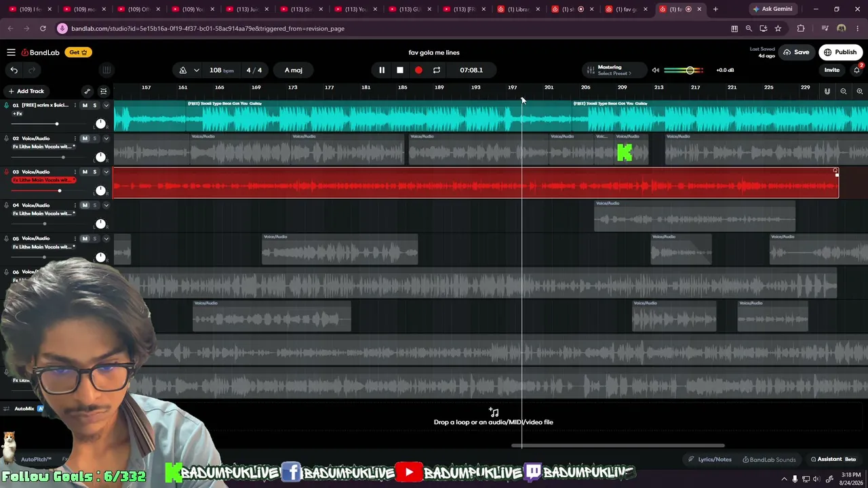Click the 07:08.1 time display

(471, 70)
